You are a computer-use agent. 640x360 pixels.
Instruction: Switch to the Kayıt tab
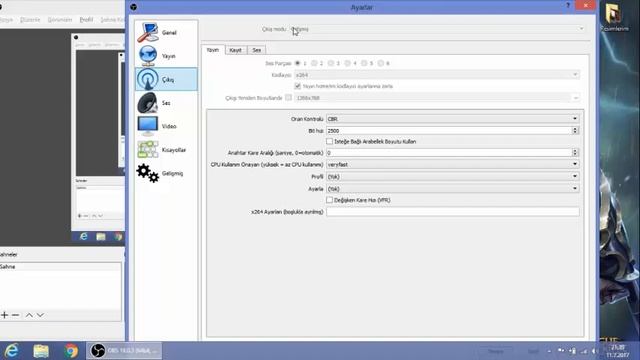(x=236, y=50)
